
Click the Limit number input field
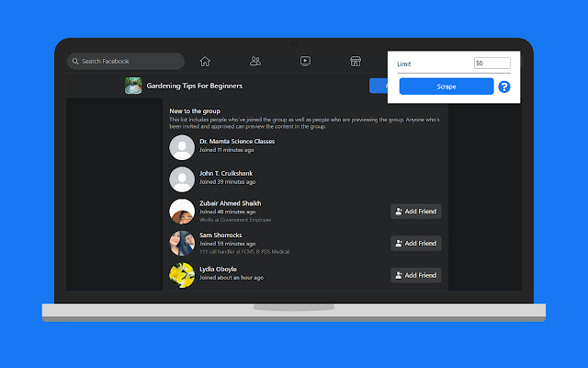[492, 63]
